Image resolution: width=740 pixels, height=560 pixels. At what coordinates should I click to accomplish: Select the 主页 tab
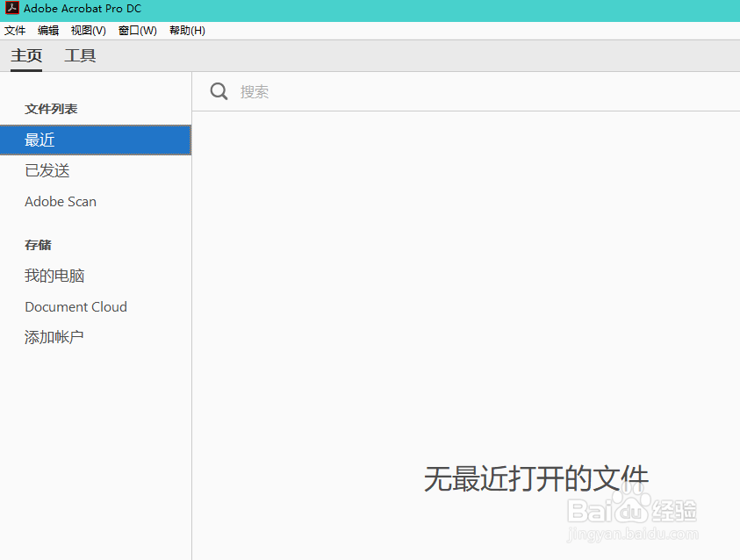point(25,54)
